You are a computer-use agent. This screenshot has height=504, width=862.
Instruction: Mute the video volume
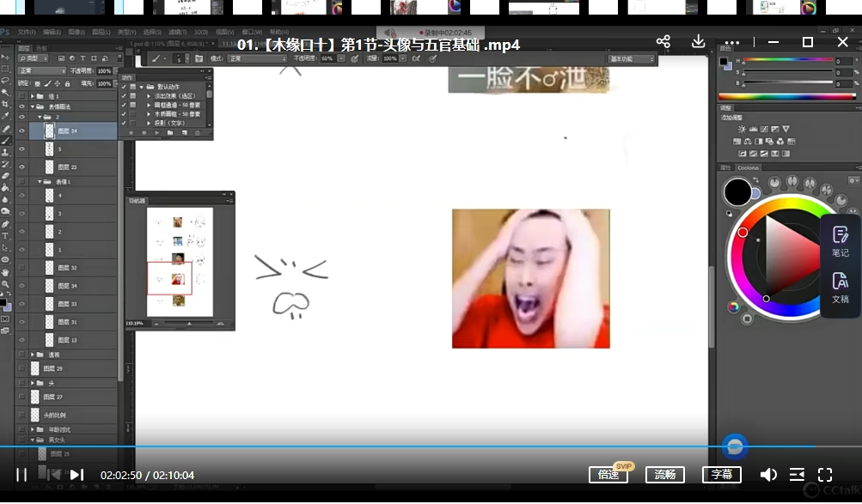tap(768, 475)
